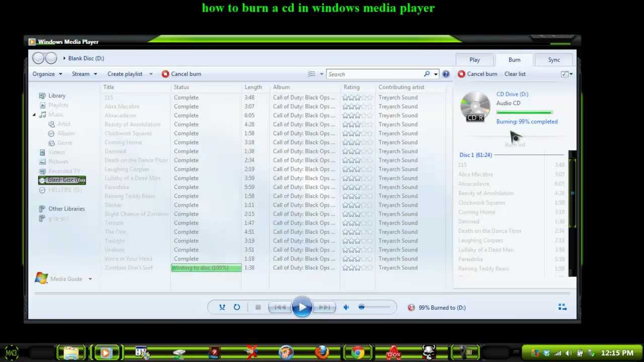Mute the player with the speaker icon
Viewport: 644px width, 362px height.
346,307
